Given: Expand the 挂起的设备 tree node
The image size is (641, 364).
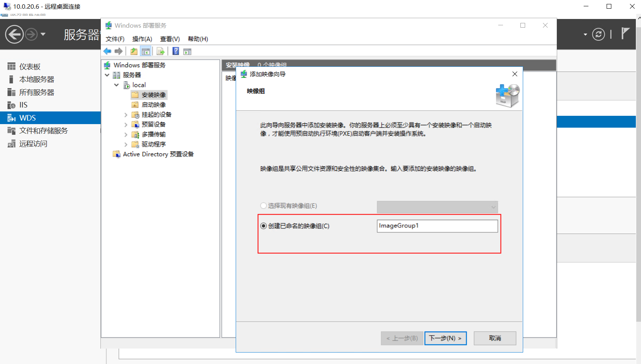Looking at the screenshot, I should (126, 115).
